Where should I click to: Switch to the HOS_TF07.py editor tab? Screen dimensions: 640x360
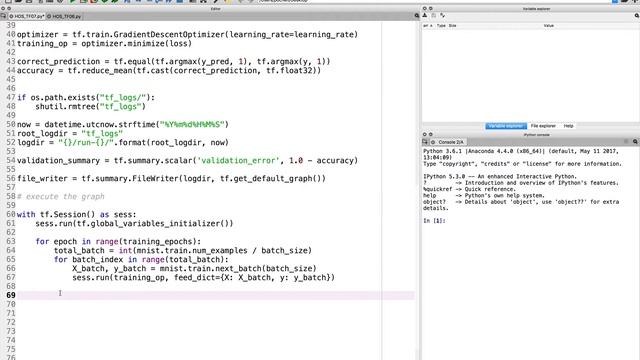click(x=26, y=16)
